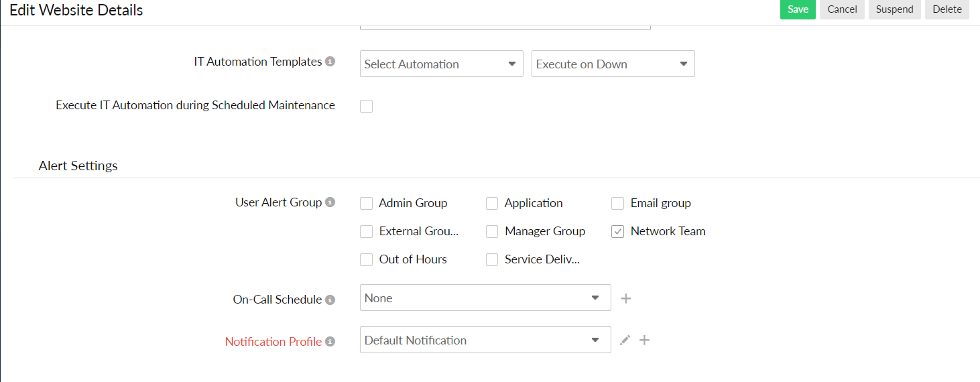Add a new On-Call Schedule with plus icon
Image resolution: width=980 pixels, height=382 pixels.
click(626, 298)
